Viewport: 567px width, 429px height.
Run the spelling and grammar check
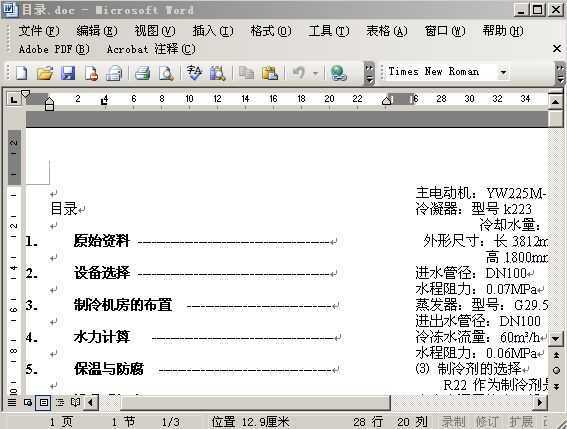(194, 73)
